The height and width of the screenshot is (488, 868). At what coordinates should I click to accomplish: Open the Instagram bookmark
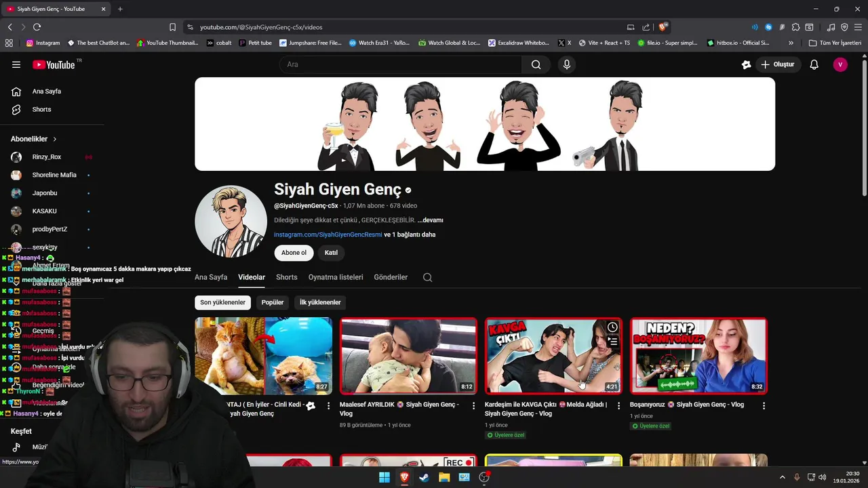pos(43,43)
